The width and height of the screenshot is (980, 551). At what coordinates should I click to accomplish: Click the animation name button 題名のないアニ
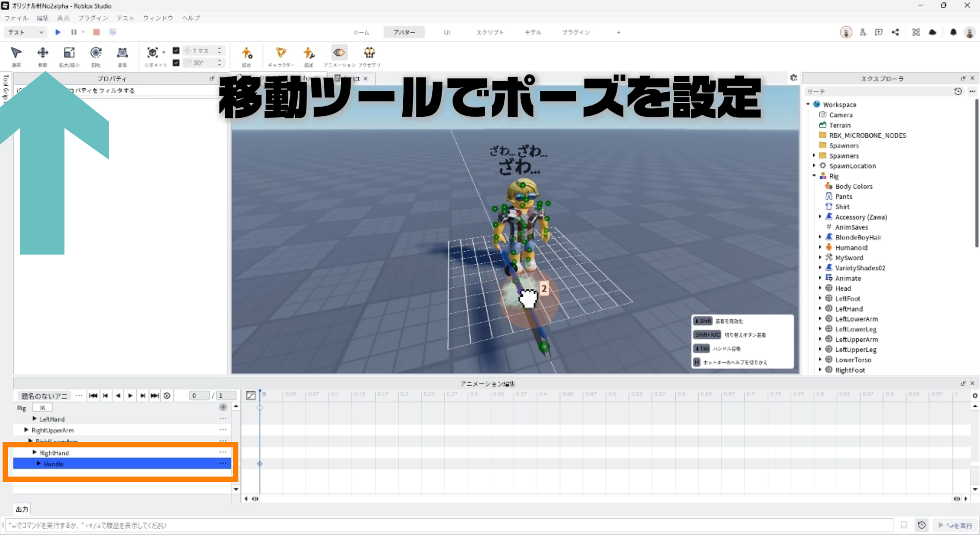point(44,395)
